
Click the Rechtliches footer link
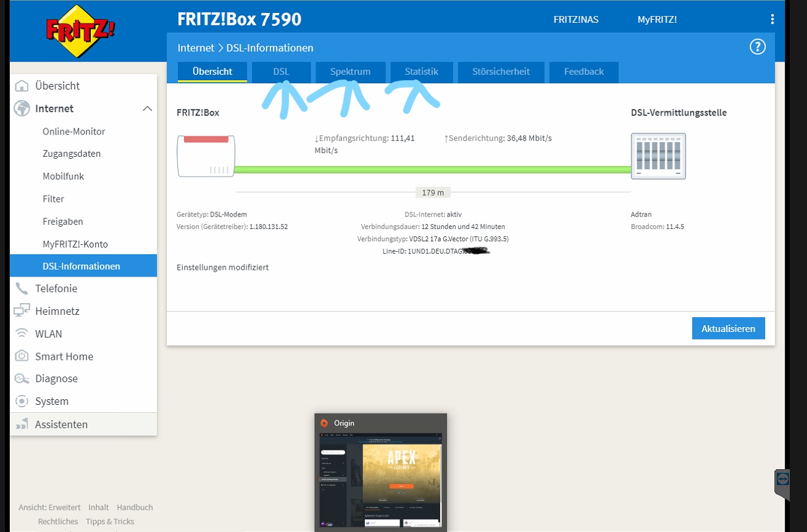58,522
